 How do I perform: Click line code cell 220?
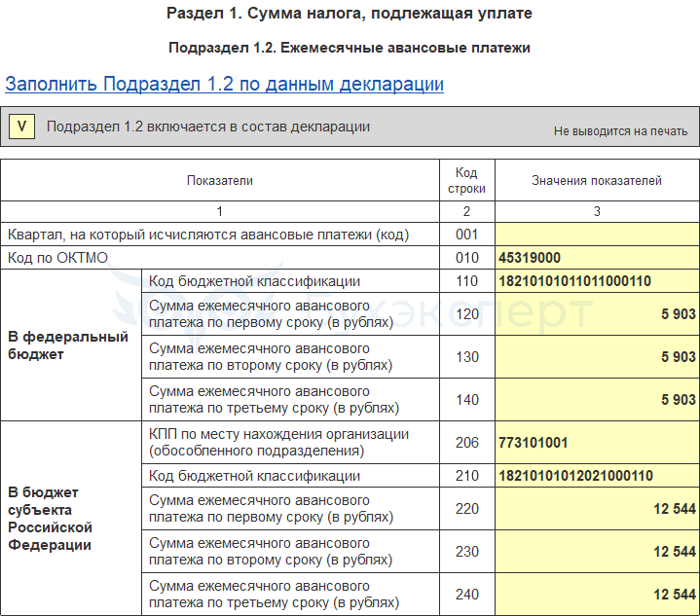coord(467,508)
